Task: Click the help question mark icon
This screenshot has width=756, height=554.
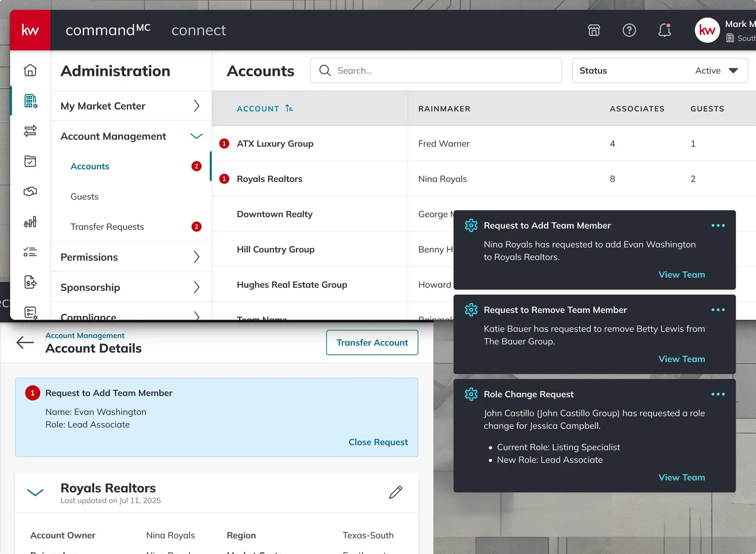Action: 629,30
